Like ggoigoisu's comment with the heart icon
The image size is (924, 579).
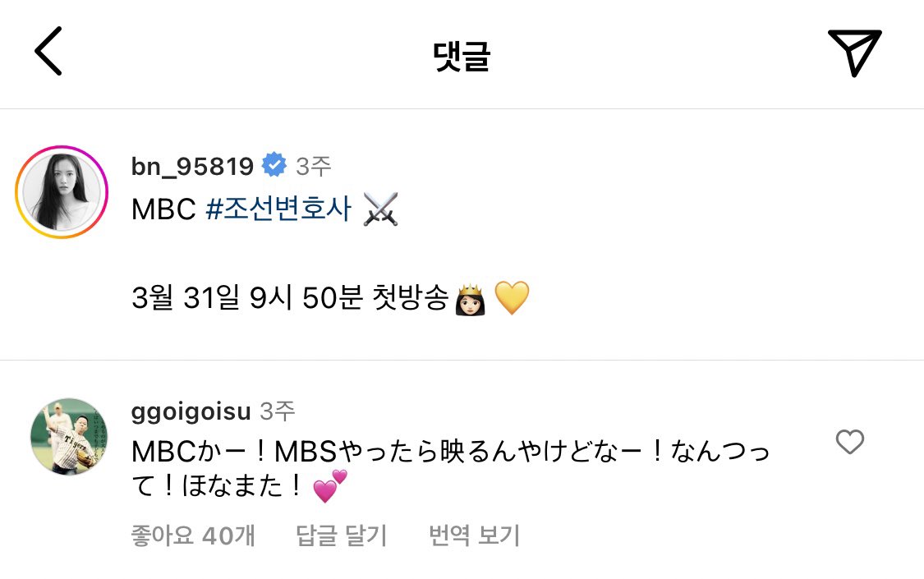click(850, 442)
